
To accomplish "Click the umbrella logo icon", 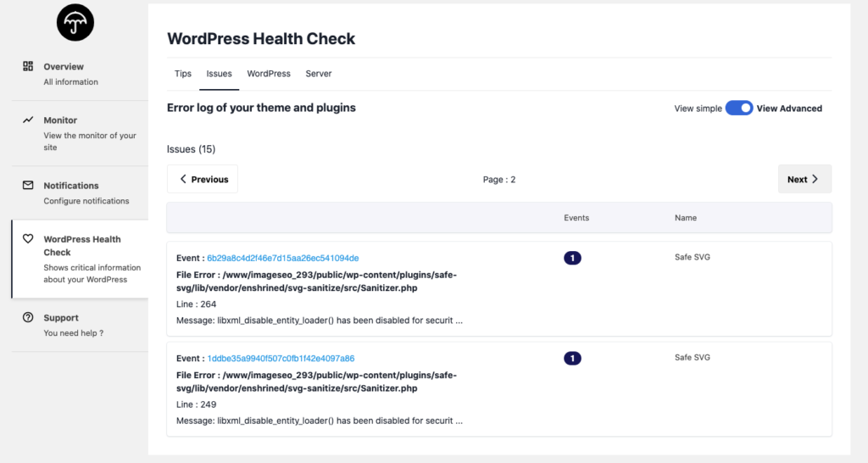I will (75, 23).
